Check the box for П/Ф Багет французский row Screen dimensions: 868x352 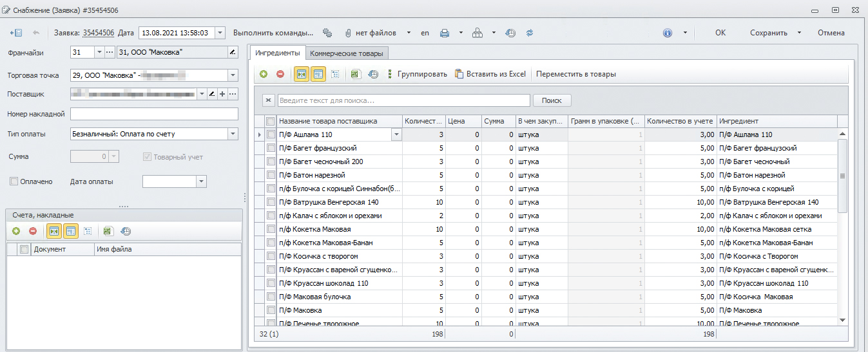[271, 148]
